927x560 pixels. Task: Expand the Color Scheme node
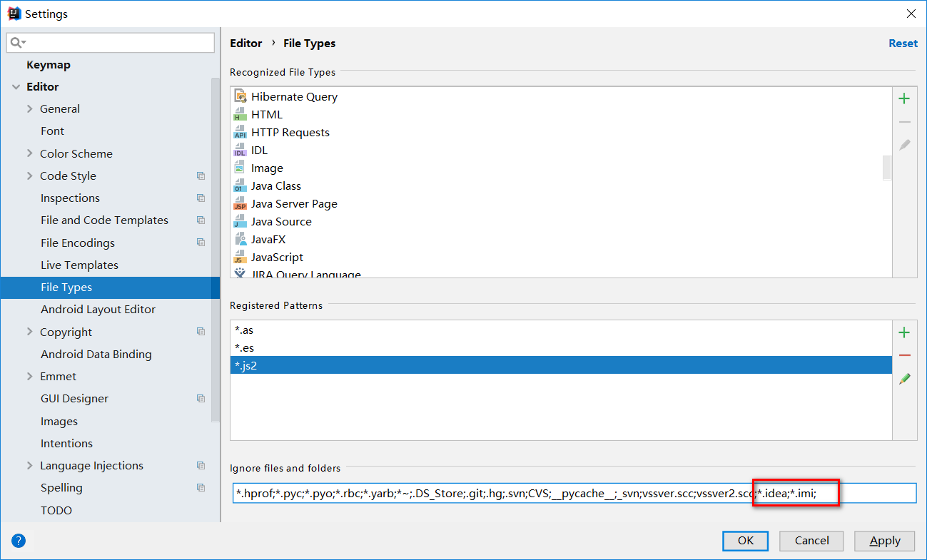coord(29,153)
